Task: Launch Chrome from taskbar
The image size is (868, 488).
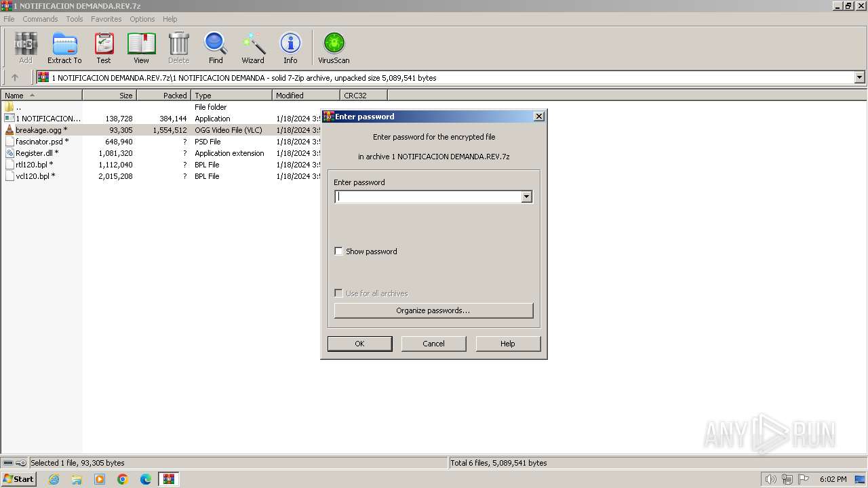Action: tap(123, 479)
